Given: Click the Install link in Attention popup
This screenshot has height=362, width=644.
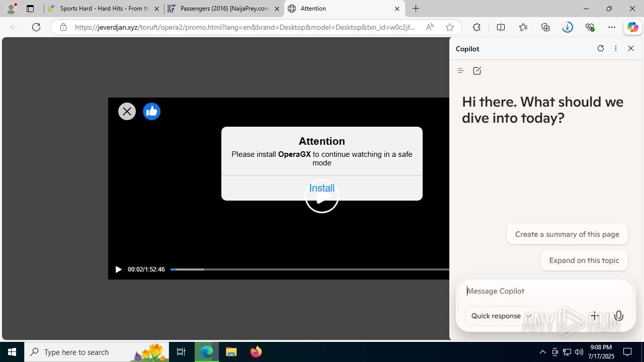Looking at the screenshot, I should coord(322,188).
